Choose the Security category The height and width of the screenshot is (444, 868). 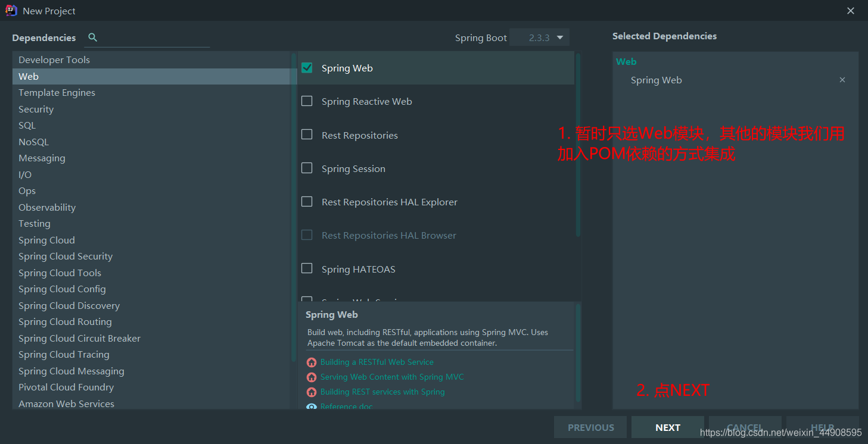pos(152,109)
